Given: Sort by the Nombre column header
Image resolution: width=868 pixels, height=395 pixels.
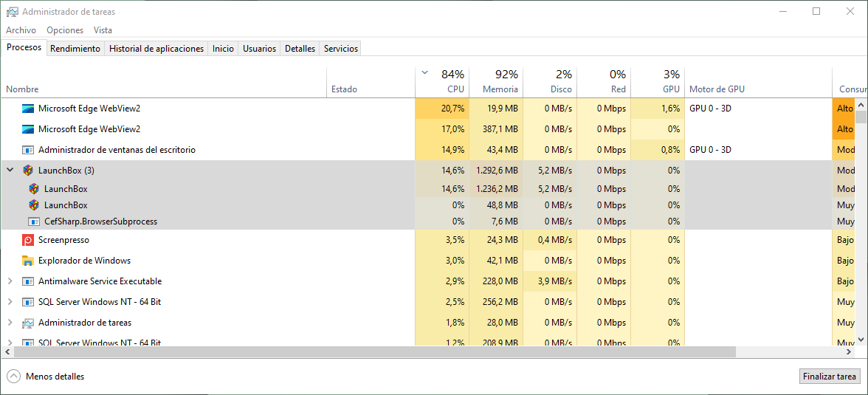Looking at the screenshot, I should (164, 83).
